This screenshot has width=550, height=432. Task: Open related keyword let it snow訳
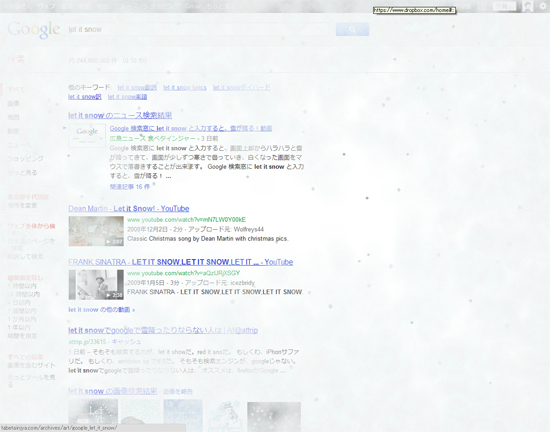pos(85,97)
